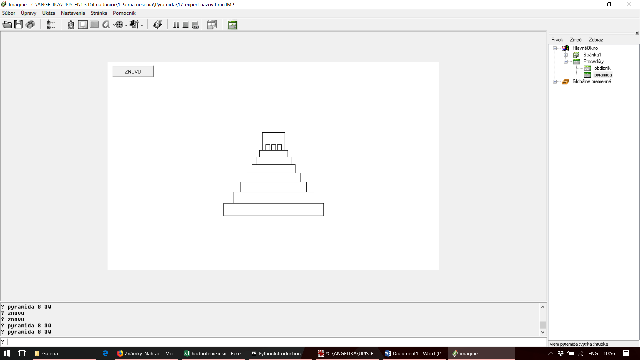
Task: Click the stop square icon in toolbar
Action: click(185, 25)
